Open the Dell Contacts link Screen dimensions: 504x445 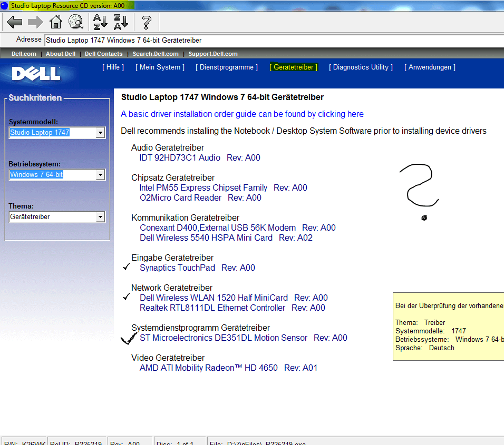click(x=103, y=54)
